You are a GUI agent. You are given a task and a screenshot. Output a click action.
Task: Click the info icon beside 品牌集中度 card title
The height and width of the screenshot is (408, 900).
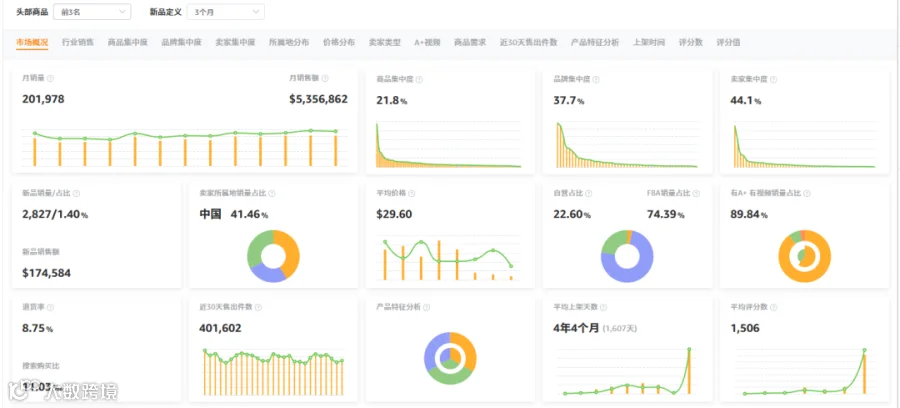point(596,80)
